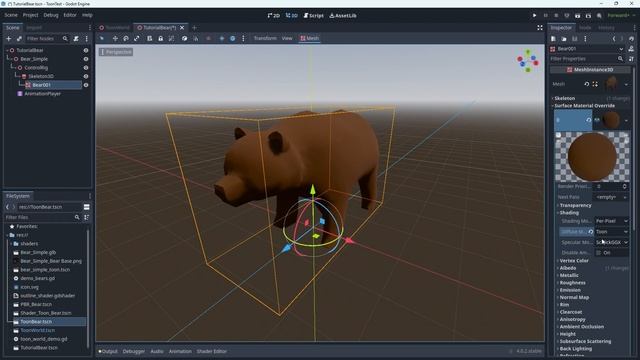Click the sort files icon in FileSystem
Screen dimensions: 640x360
(87, 218)
